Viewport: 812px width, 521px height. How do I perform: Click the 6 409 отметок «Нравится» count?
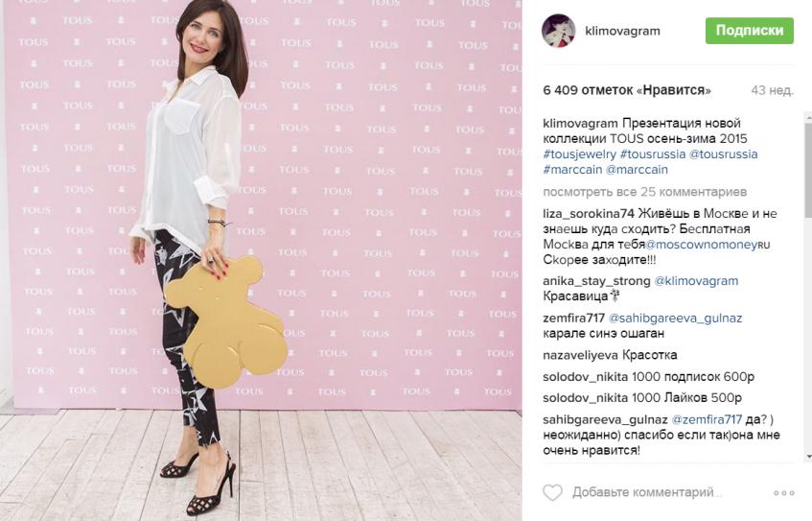[x=627, y=90]
